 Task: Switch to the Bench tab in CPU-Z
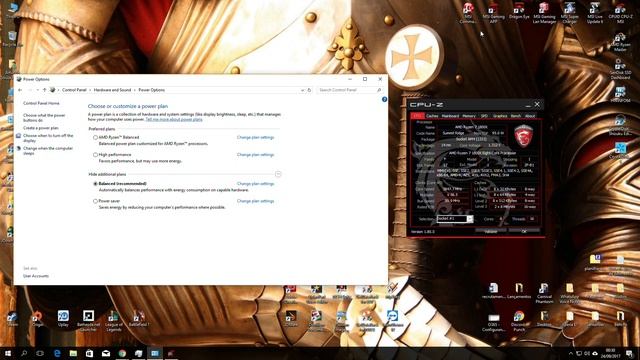pyautogui.click(x=516, y=116)
